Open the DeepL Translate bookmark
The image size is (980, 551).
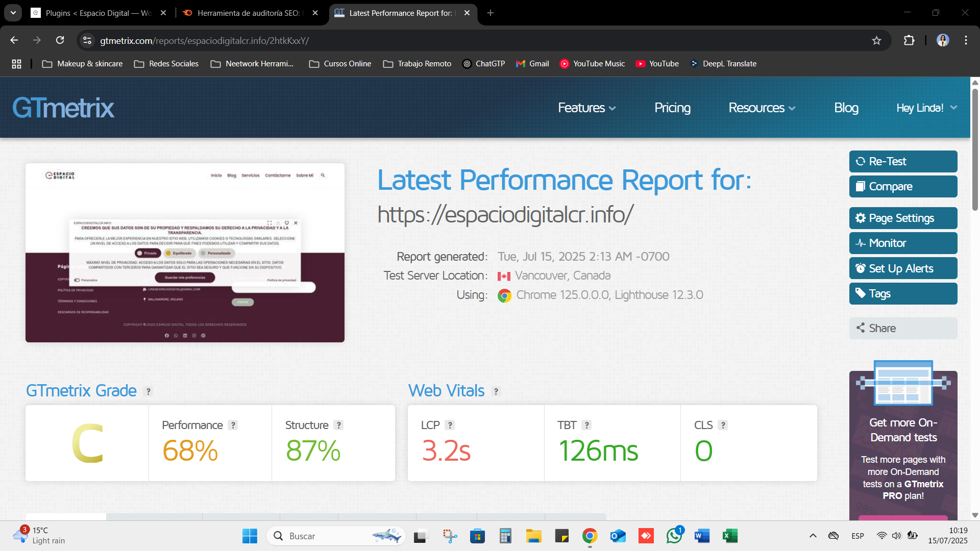[x=723, y=64]
